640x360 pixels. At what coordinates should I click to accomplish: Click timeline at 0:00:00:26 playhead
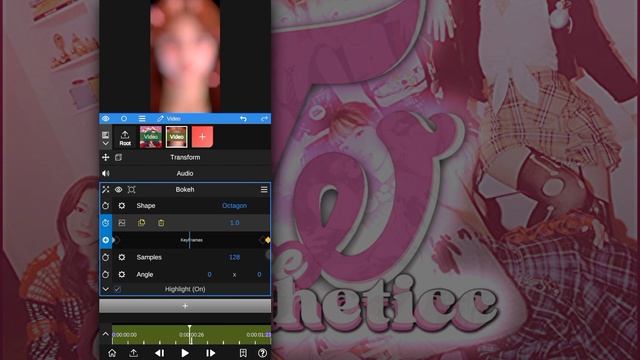[x=190, y=335]
